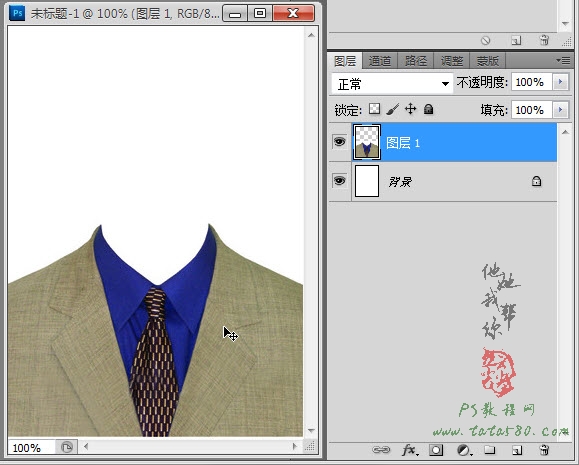Select the 背景 layer thumbnail
579x465 pixels.
tap(367, 181)
